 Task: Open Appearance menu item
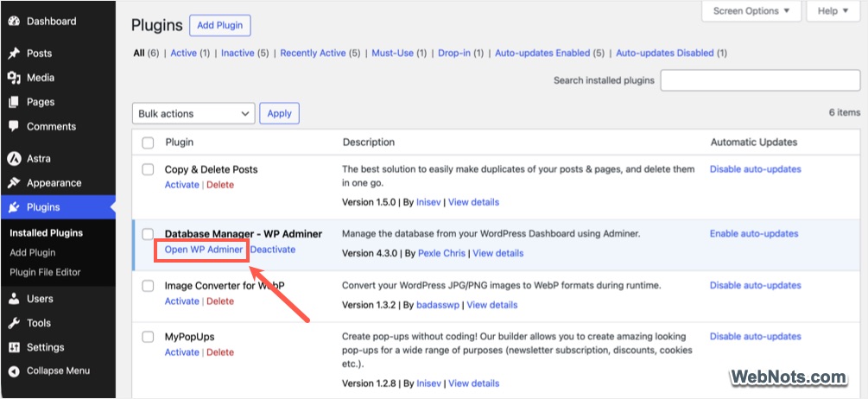[54, 183]
